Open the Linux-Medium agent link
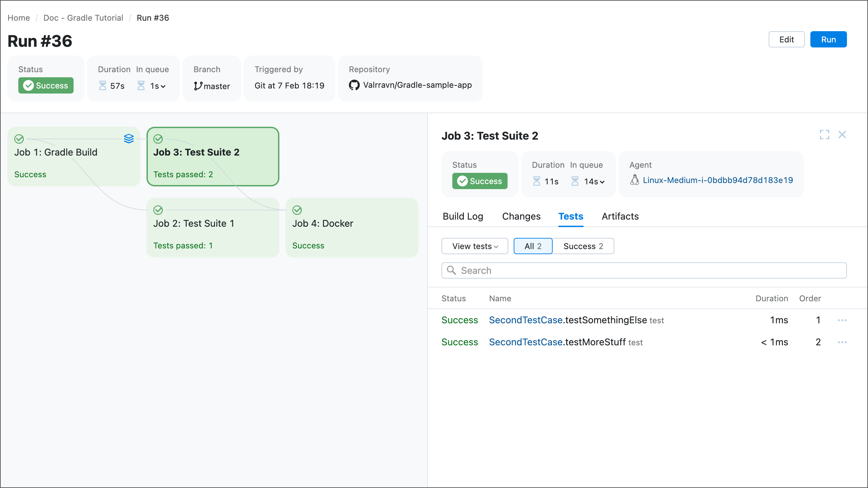868x488 pixels. [718, 180]
